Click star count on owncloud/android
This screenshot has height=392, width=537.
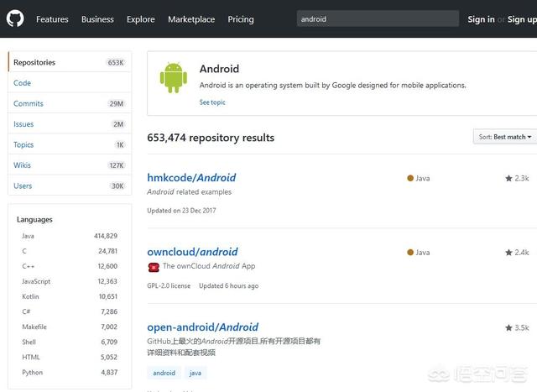point(522,252)
